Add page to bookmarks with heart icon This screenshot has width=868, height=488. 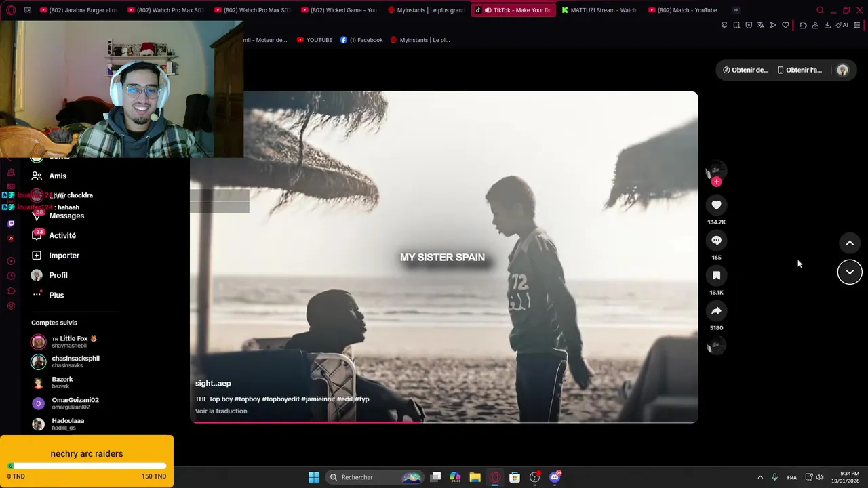click(x=785, y=25)
